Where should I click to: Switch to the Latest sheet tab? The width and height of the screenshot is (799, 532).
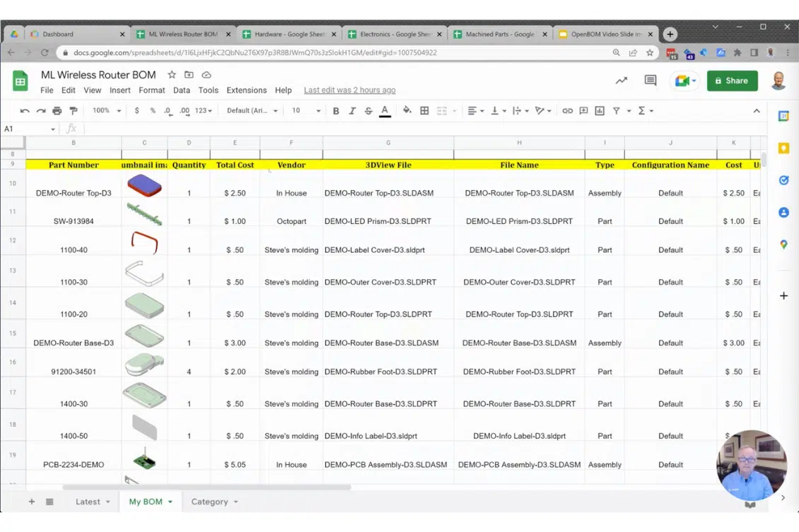click(93, 502)
